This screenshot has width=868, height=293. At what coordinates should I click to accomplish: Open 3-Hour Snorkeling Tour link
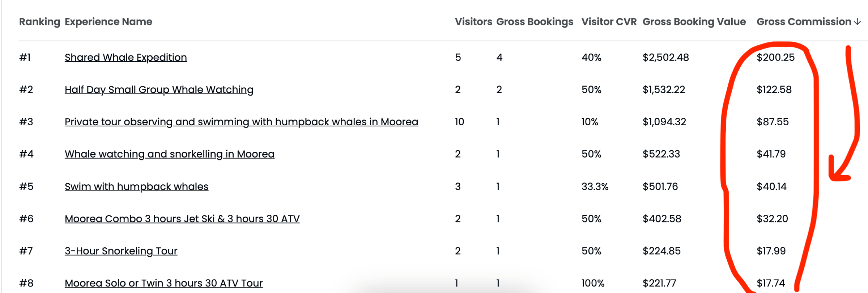coord(121,251)
